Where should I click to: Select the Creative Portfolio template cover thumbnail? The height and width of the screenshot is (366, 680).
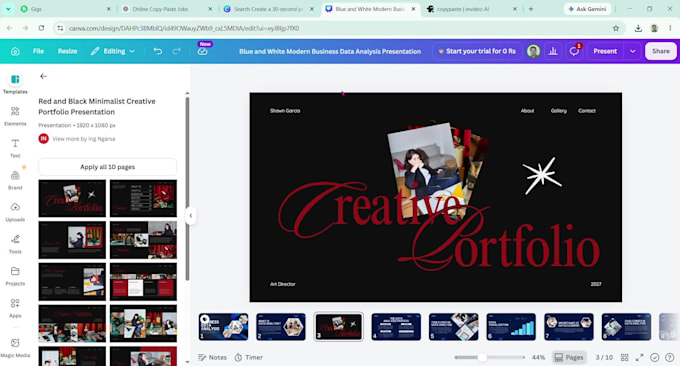coord(72,199)
